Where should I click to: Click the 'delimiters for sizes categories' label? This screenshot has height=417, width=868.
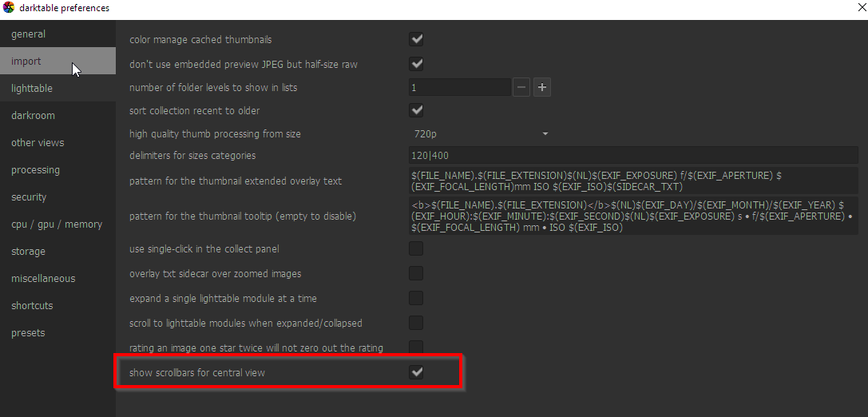tap(192, 156)
